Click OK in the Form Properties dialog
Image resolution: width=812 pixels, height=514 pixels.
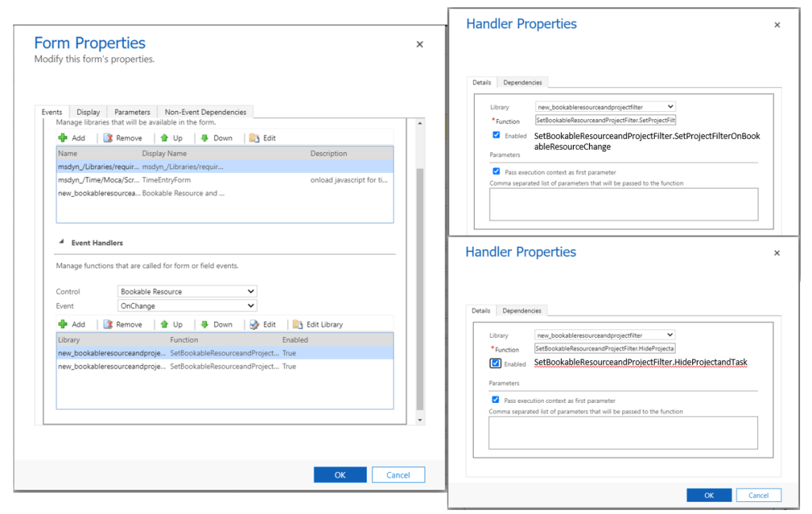click(x=340, y=475)
